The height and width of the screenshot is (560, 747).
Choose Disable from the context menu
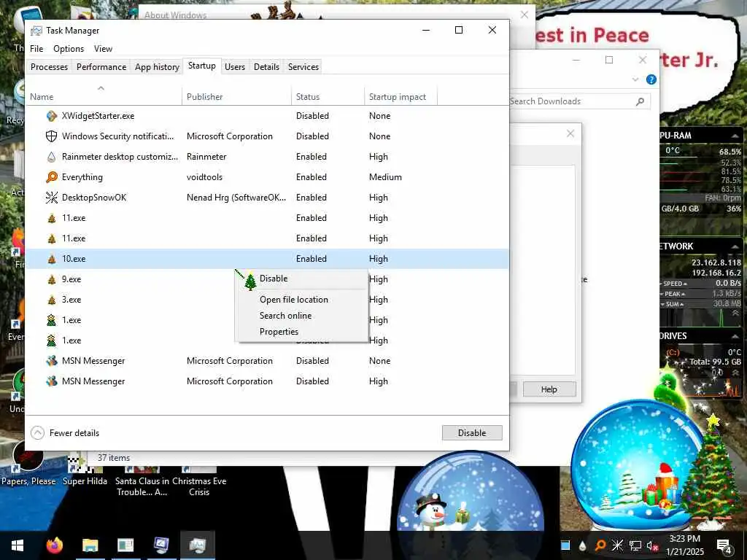click(x=302, y=279)
